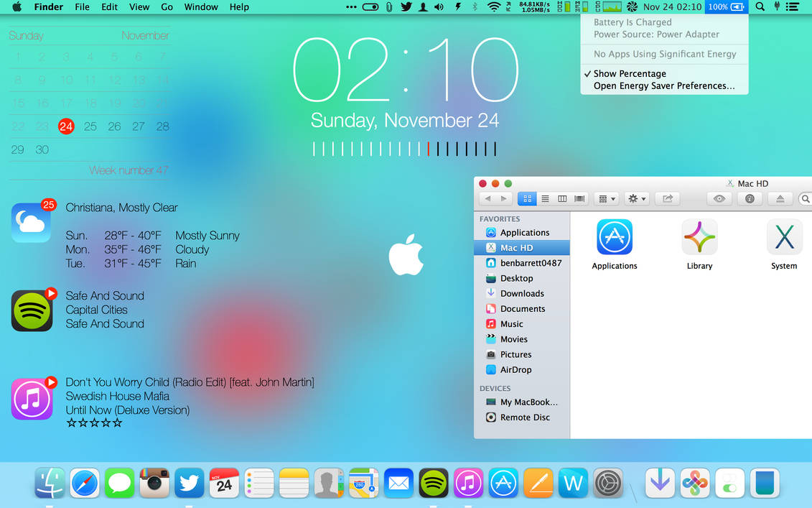The image size is (812, 508).
Task: Open the Apple menu
Action: (x=17, y=6)
